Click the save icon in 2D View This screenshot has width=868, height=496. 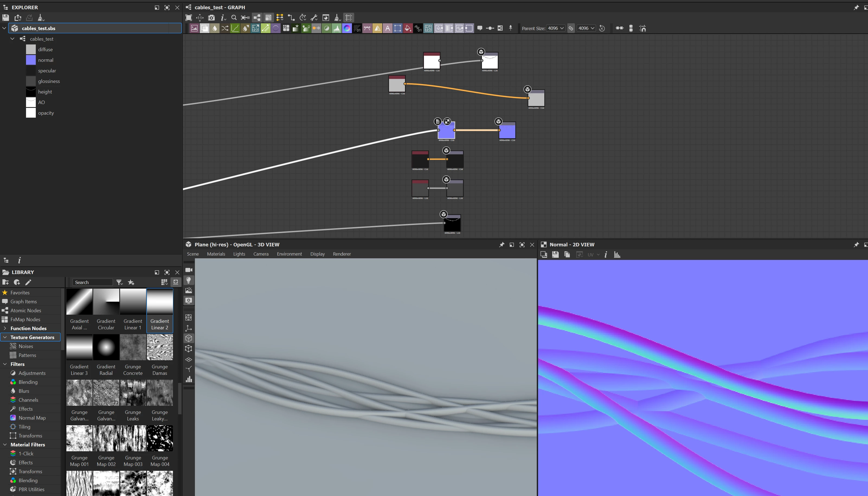point(555,255)
